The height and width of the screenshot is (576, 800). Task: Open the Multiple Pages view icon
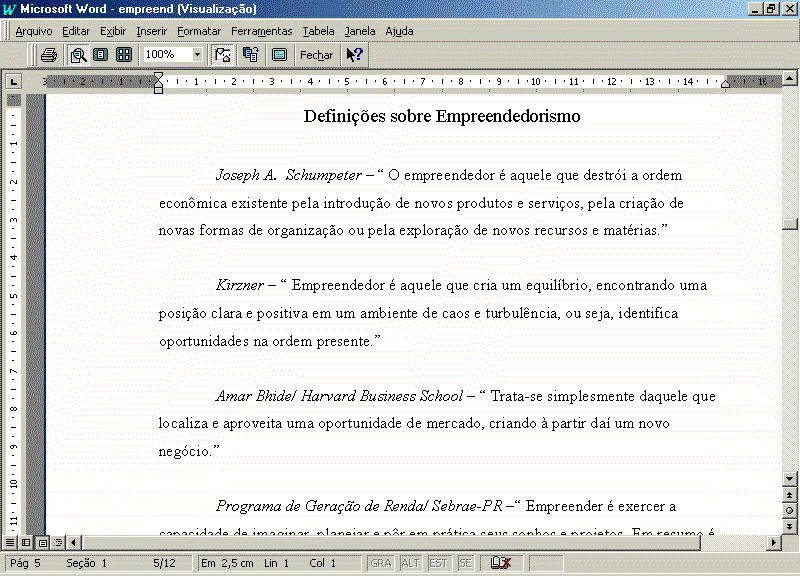[x=123, y=55]
